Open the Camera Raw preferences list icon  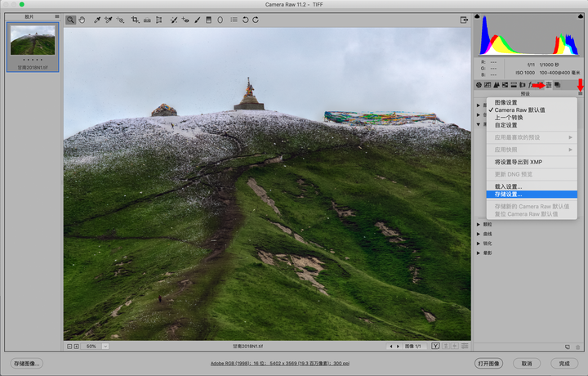[234, 20]
